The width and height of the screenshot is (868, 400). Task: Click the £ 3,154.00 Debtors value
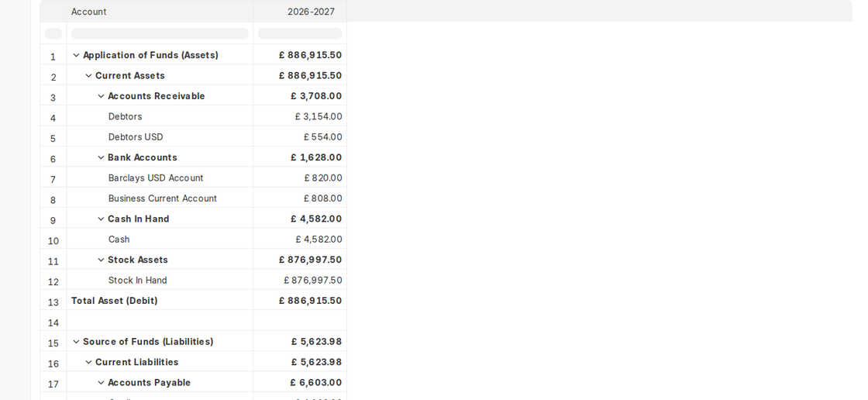(319, 116)
